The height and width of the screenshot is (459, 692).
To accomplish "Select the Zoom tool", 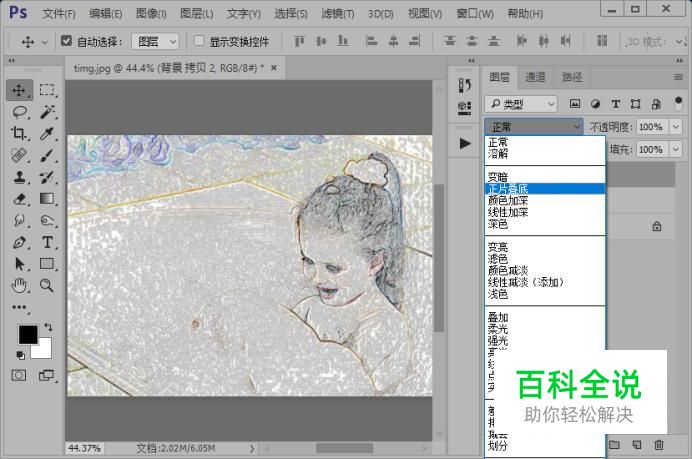I will 47,286.
